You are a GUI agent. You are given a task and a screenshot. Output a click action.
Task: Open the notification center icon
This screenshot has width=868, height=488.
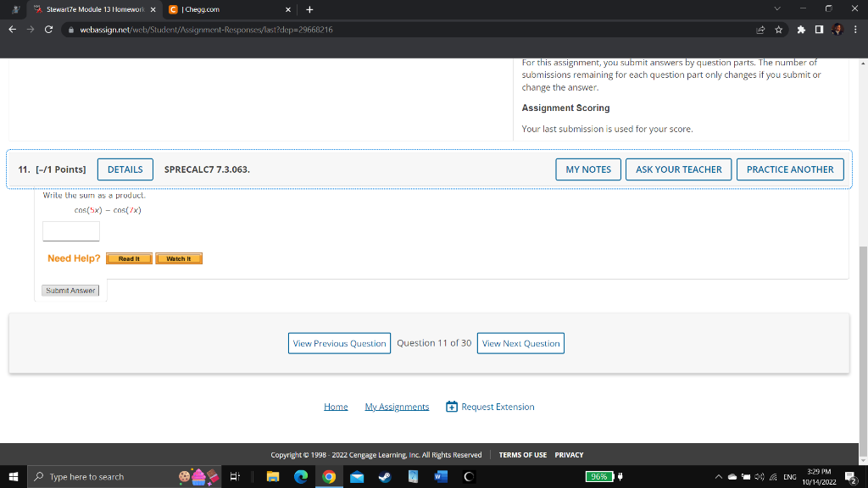(x=851, y=476)
